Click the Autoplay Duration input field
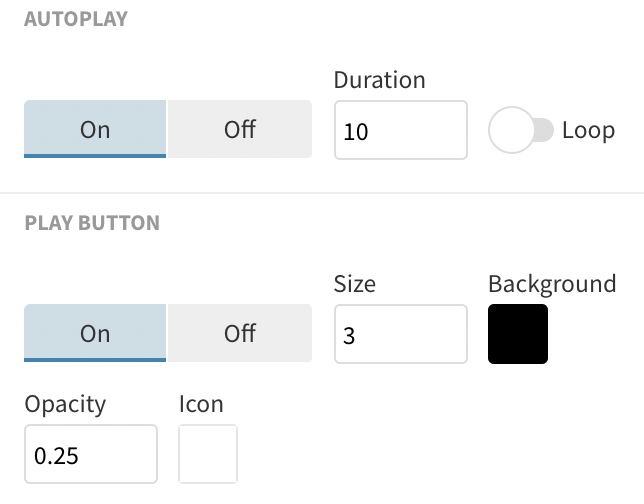 click(x=400, y=130)
